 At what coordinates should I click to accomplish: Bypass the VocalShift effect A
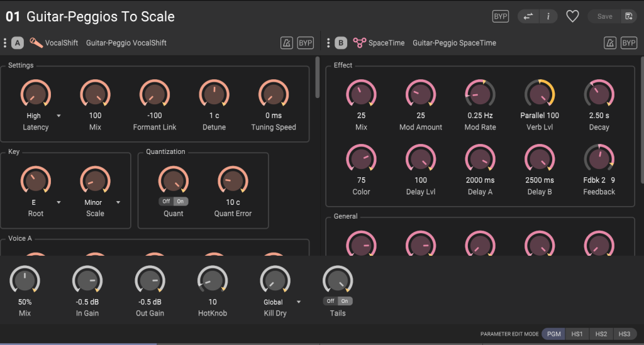coord(305,43)
